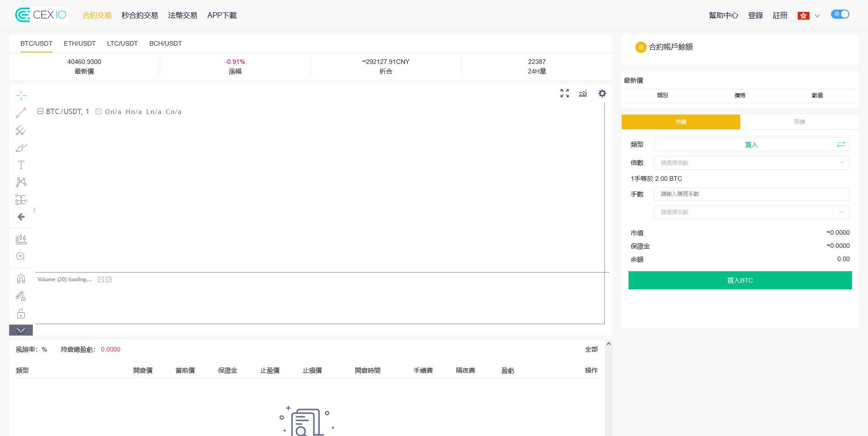This screenshot has height=436, width=868.
Task: Switch to the 市價 market order tab
Action: click(x=681, y=122)
